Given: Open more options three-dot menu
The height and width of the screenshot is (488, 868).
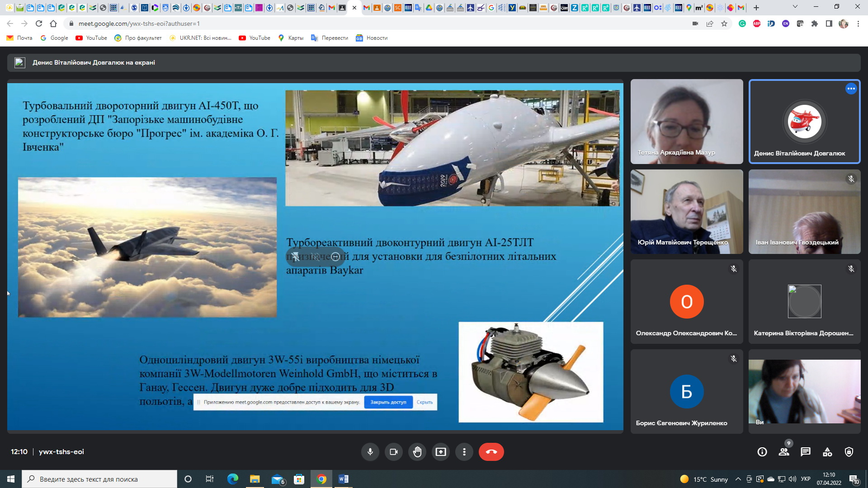Looking at the screenshot, I should pos(464,452).
